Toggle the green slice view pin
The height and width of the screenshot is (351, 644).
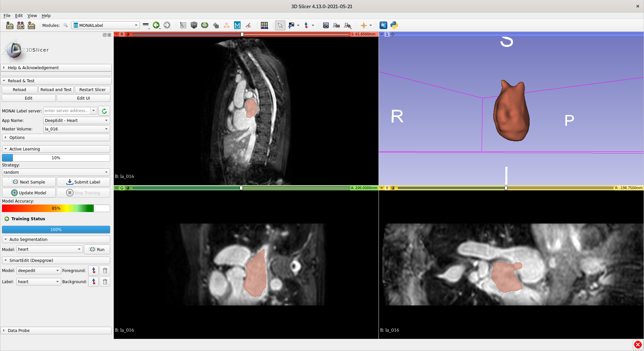click(116, 188)
